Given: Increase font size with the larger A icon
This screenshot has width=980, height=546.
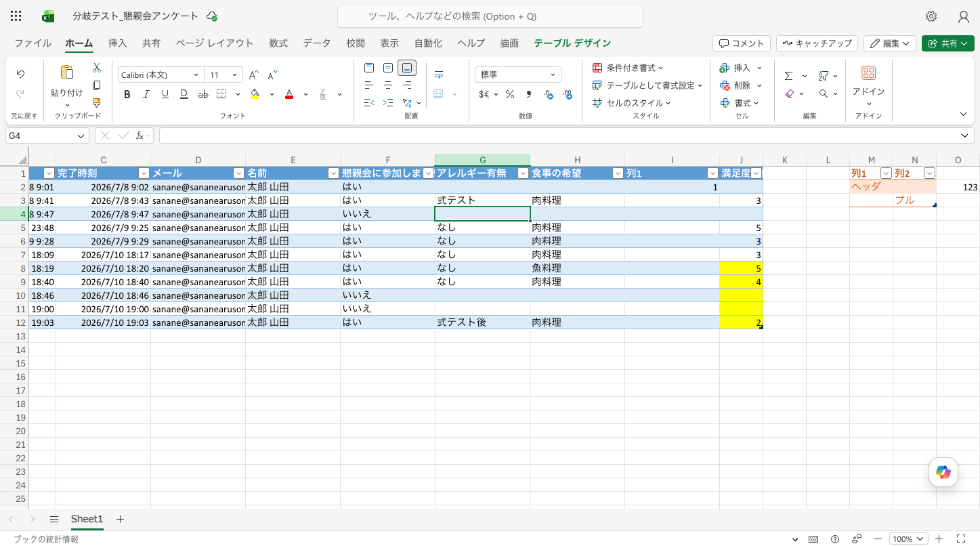Looking at the screenshot, I should point(253,75).
